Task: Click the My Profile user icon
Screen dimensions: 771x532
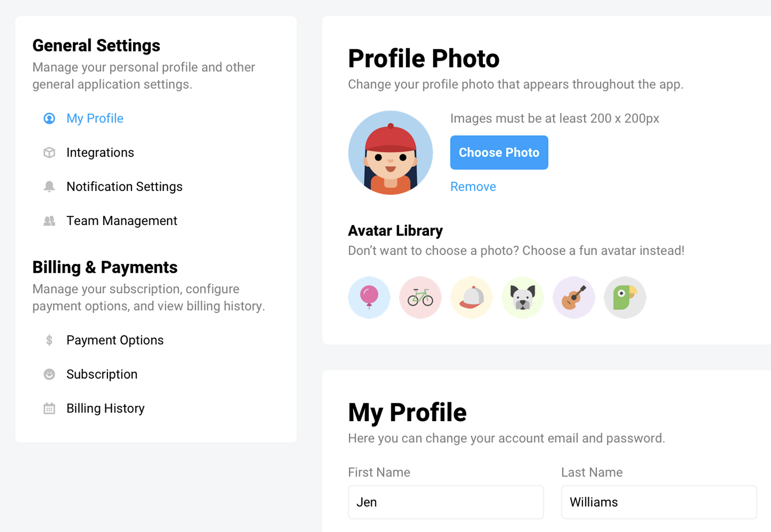Action: click(49, 119)
